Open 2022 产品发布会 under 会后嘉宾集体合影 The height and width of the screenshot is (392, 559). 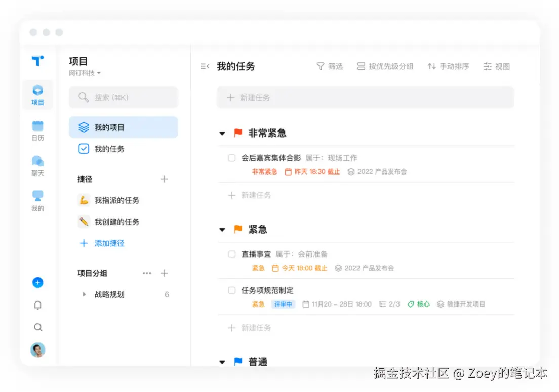pos(377,171)
